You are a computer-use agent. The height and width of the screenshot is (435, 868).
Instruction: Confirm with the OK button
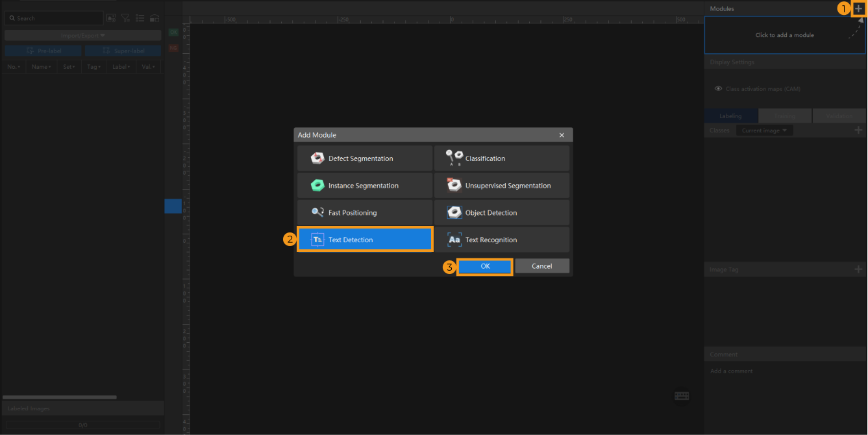(485, 266)
